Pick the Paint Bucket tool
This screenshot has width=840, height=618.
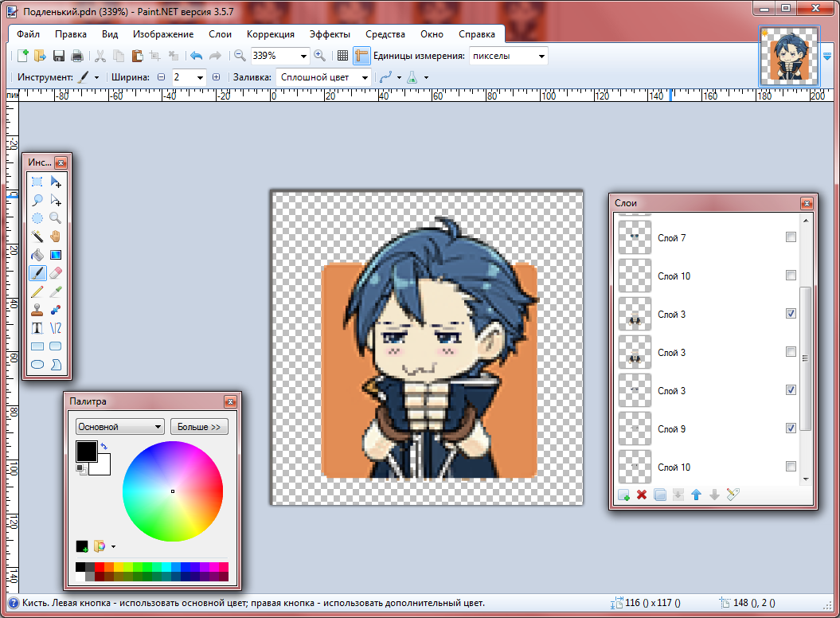pyautogui.click(x=37, y=255)
